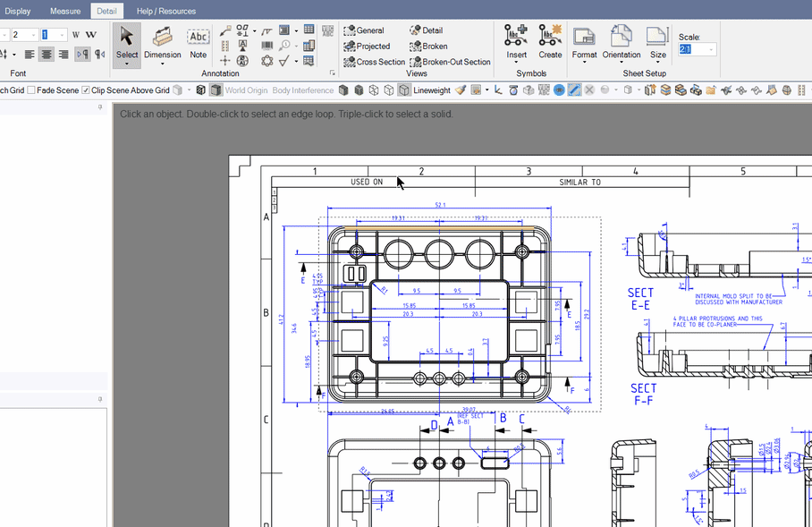812x527 pixels.
Task: Create a Projected view
Action: [x=367, y=47]
